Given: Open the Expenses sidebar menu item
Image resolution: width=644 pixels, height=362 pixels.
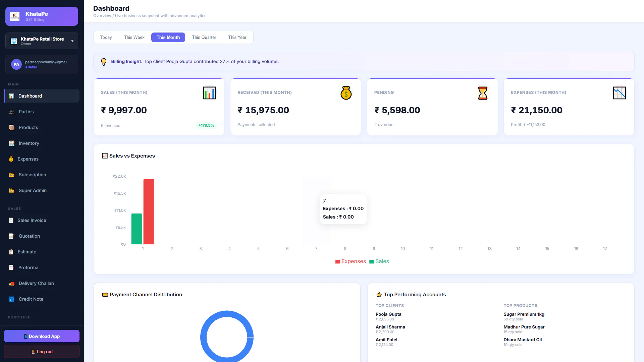Looking at the screenshot, I should click(x=42, y=159).
